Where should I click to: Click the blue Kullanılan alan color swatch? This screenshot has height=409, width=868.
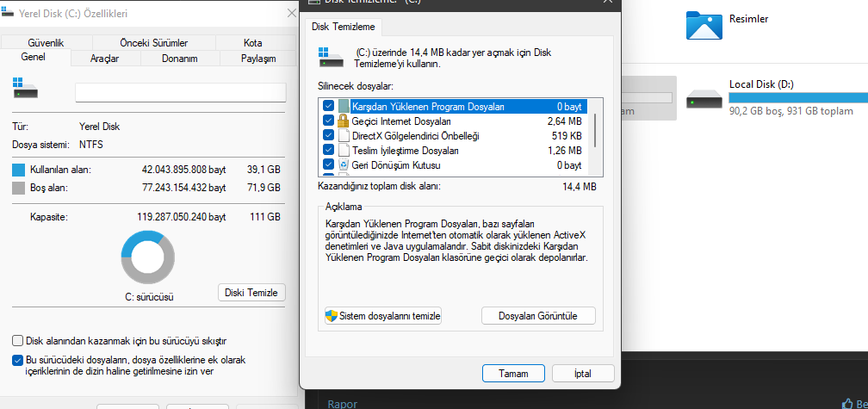(x=19, y=170)
